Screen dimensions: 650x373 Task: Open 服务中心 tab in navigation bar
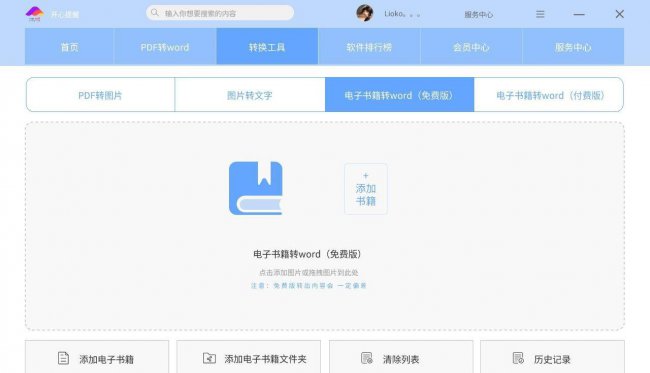pos(573,46)
